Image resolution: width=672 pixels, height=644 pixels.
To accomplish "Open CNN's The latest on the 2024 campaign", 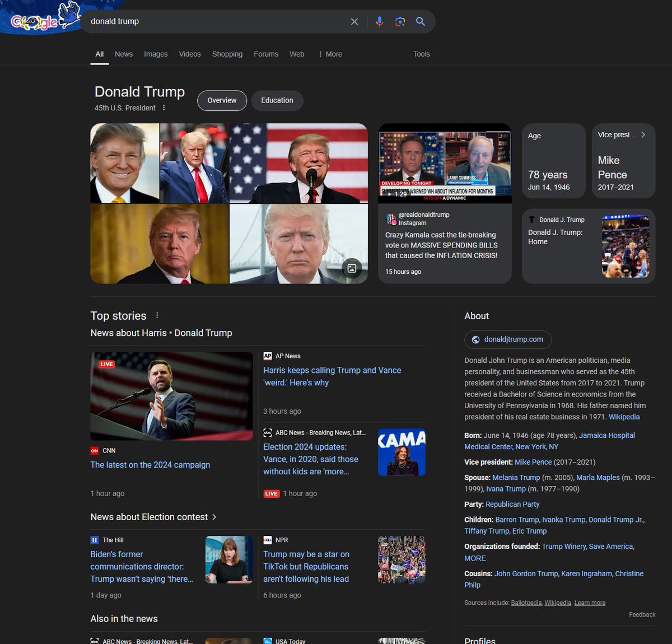I will 151,465.
